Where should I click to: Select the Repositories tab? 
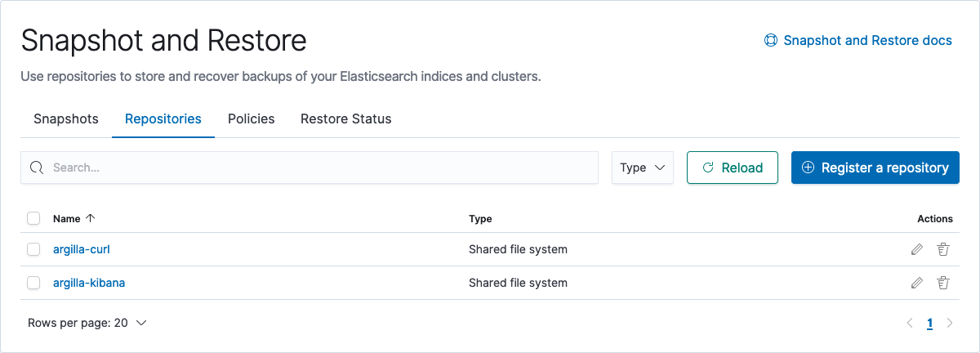(x=163, y=119)
